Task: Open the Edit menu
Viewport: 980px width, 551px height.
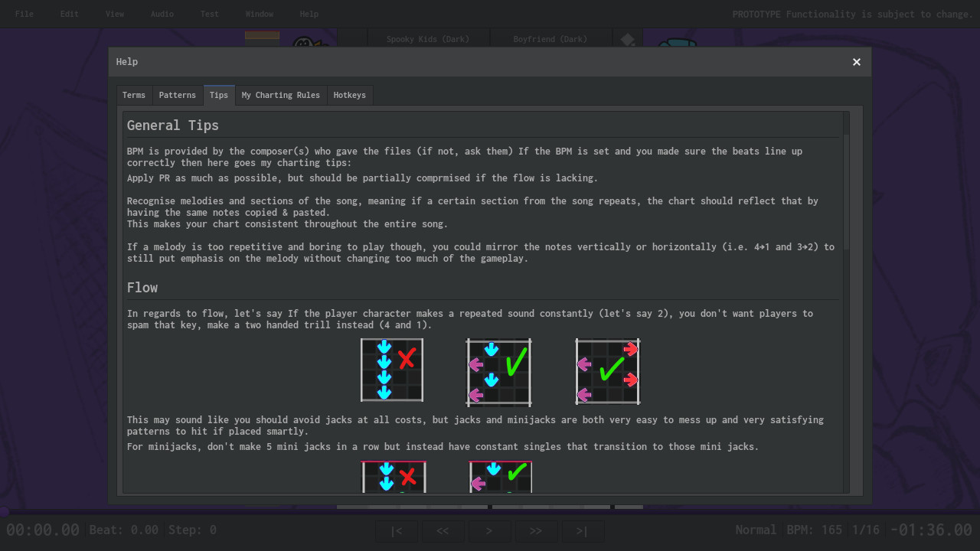Action: point(70,14)
